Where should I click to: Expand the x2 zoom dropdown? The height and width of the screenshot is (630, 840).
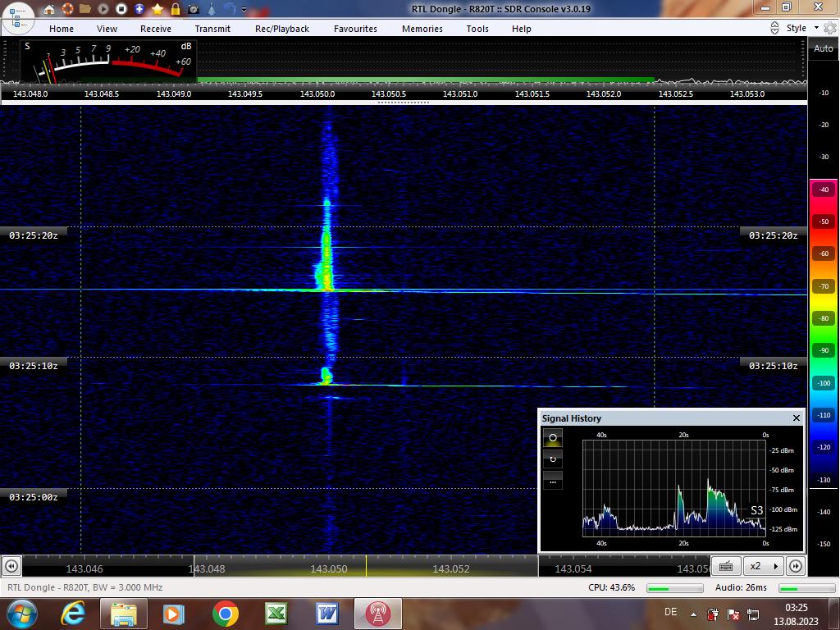(x=764, y=566)
